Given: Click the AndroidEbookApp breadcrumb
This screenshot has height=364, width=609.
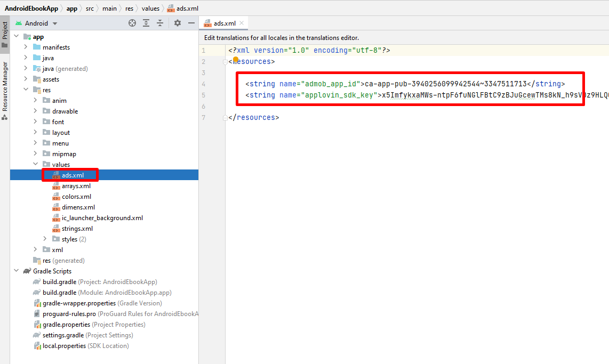Looking at the screenshot, I should pyautogui.click(x=31, y=9).
